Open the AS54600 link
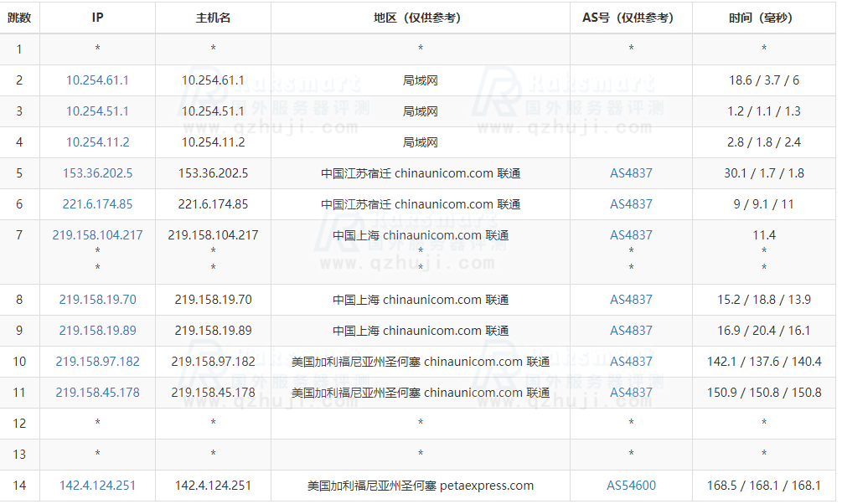 [x=631, y=486]
